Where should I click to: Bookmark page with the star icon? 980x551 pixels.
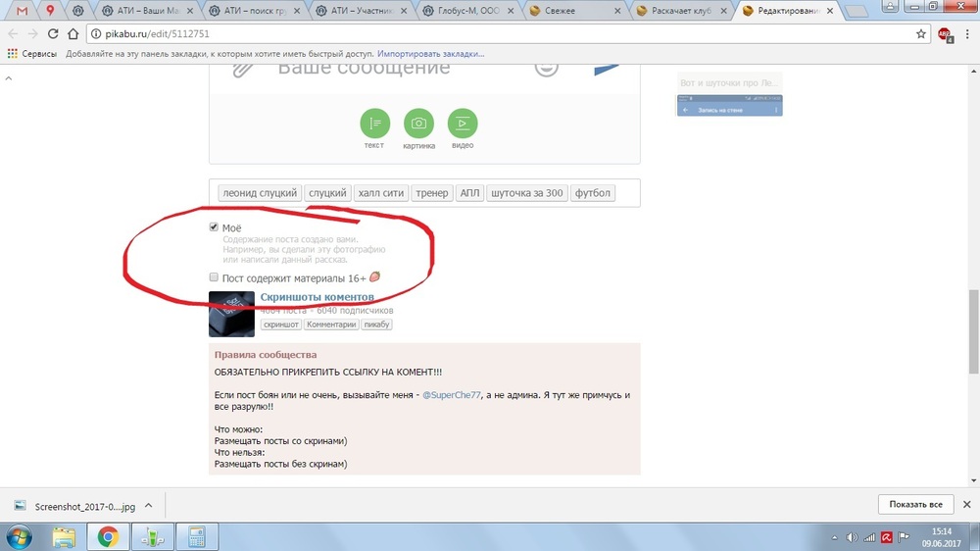click(921, 33)
